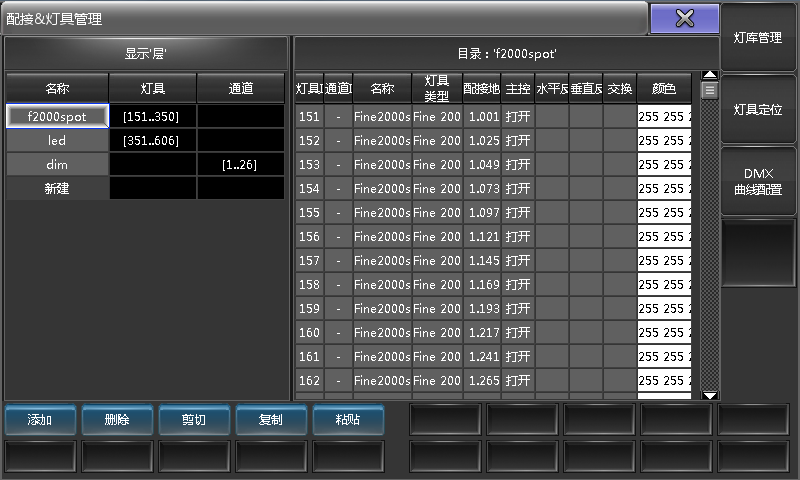Close the 配接&灯具管理 window with X
Viewport: 800px width, 480px height.
point(684,19)
